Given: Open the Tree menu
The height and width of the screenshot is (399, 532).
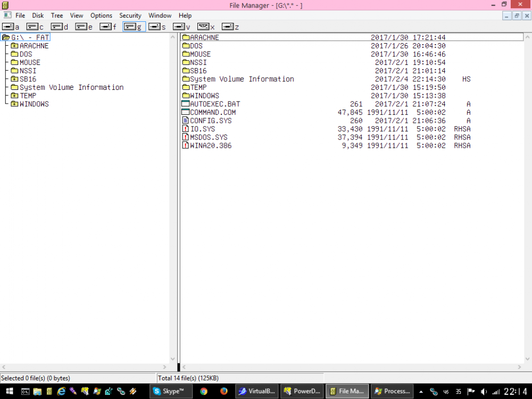Looking at the screenshot, I should coord(56,15).
